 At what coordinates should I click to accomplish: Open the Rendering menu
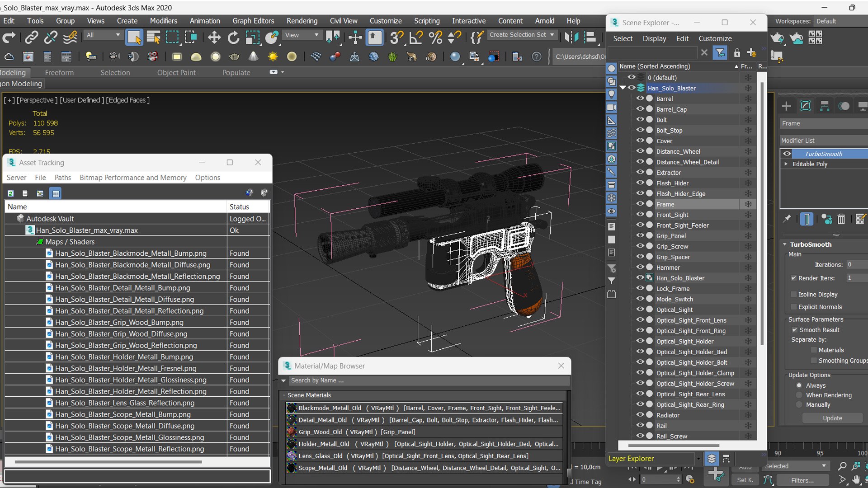pyautogui.click(x=302, y=21)
